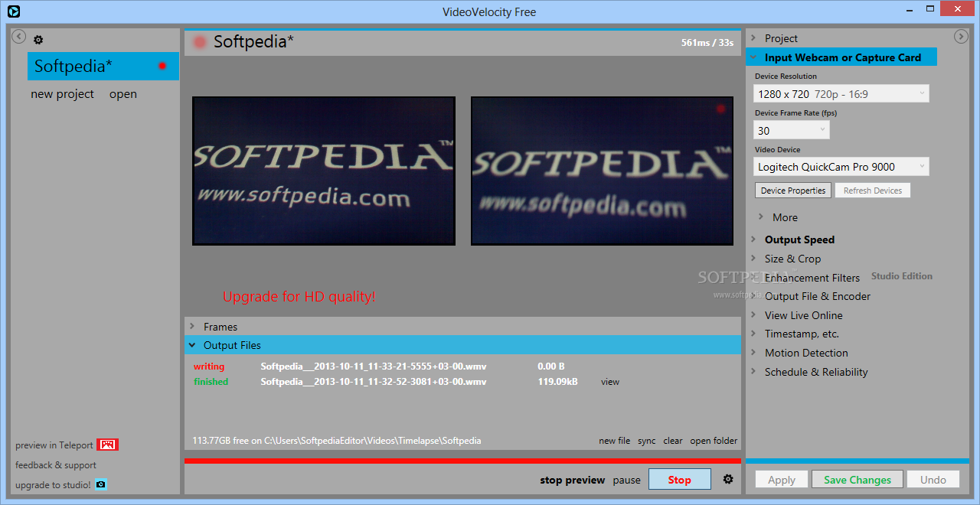This screenshot has height=505, width=980.
Task: Click the Apply button
Action: [782, 480]
